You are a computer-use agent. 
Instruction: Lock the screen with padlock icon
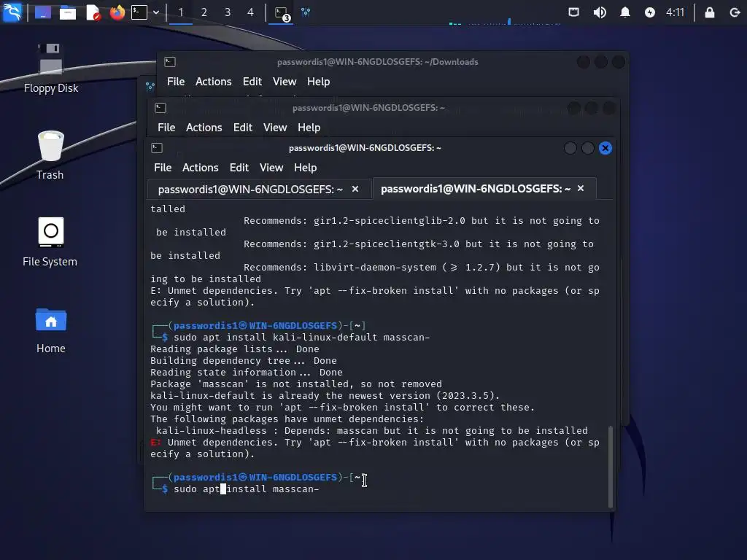coord(709,12)
